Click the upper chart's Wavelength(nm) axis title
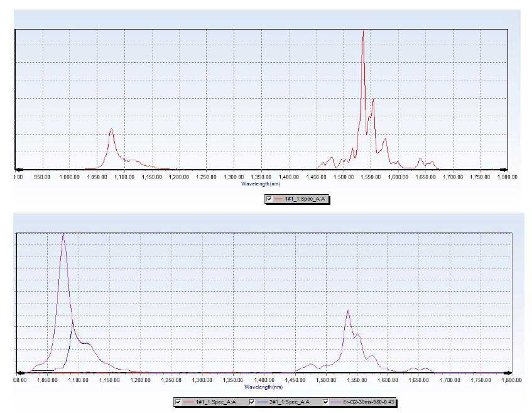Viewport: 532px width, 413px height. coord(261,183)
